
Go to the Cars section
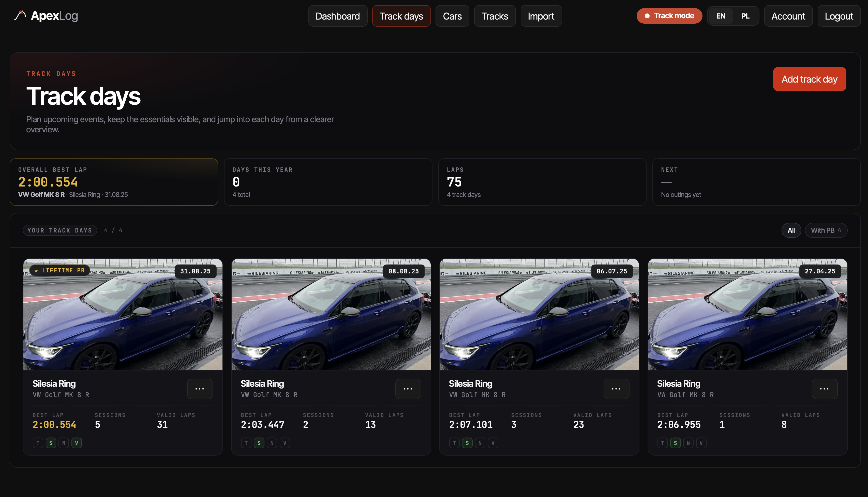(452, 16)
